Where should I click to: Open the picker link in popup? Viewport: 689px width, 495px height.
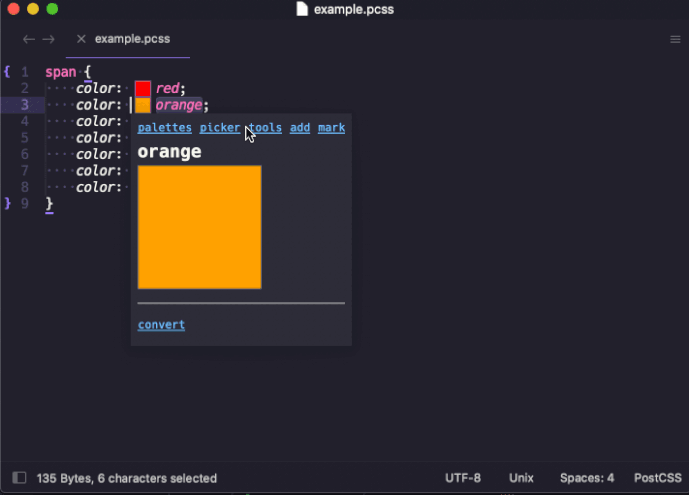(x=220, y=128)
